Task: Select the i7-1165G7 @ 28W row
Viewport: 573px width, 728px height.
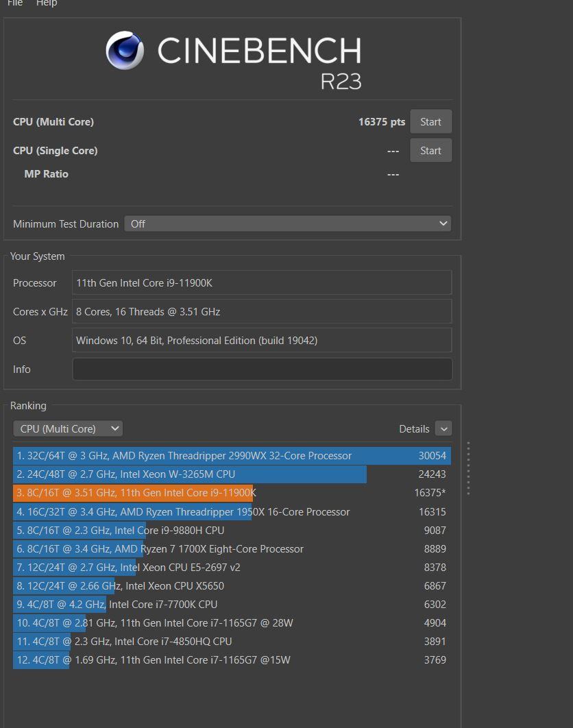Action: pyautogui.click(x=232, y=623)
